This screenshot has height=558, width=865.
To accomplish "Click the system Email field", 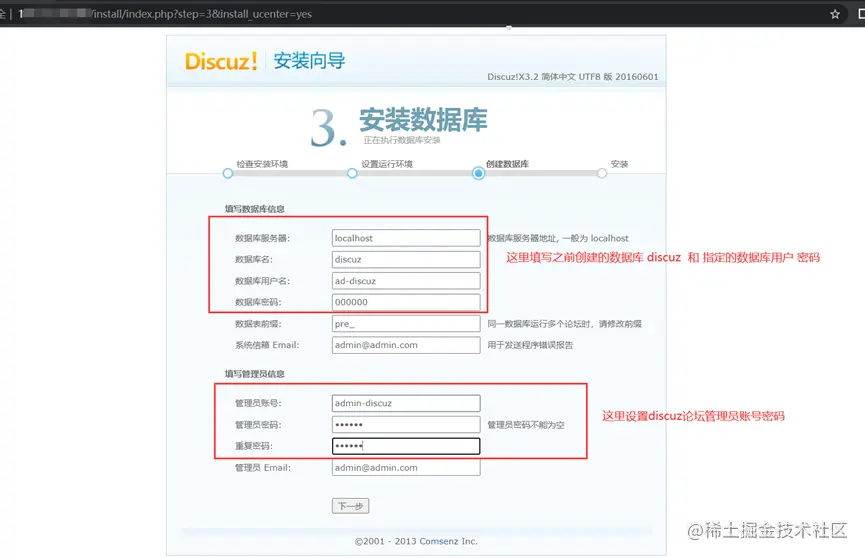I will 406,345.
